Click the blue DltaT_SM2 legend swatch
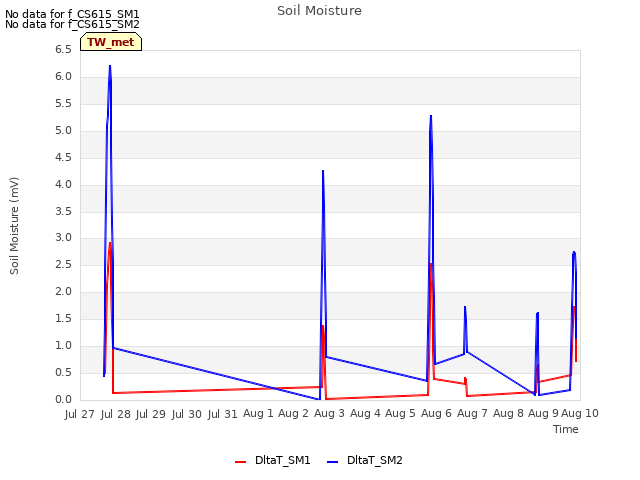The width and height of the screenshot is (640, 480). (x=333, y=462)
